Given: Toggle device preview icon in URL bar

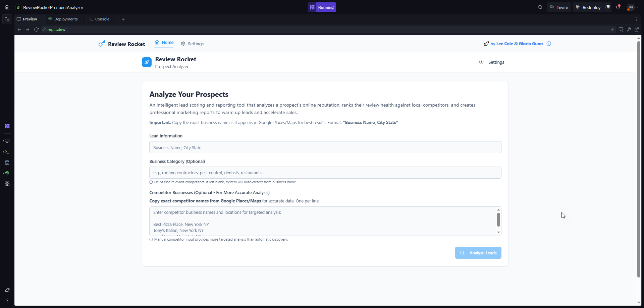Looking at the screenshot, I should 621,29.
